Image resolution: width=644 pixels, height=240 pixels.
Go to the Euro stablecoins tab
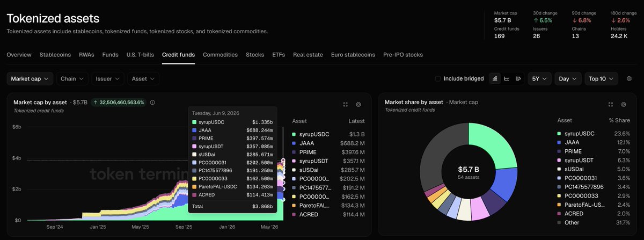(x=353, y=55)
